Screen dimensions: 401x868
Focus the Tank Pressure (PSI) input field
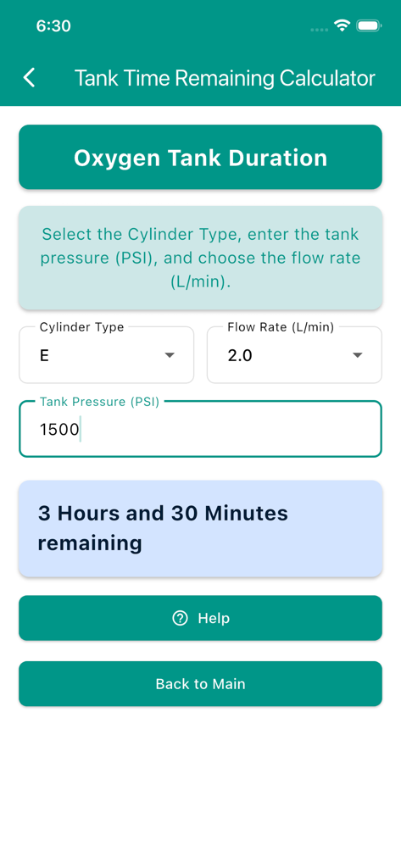point(200,429)
